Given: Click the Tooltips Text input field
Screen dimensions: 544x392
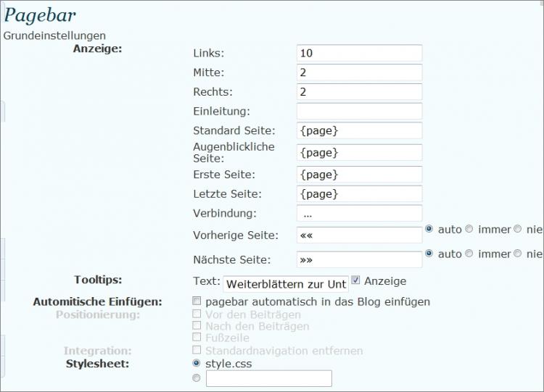Looking at the screenshot, I should click(x=286, y=284).
